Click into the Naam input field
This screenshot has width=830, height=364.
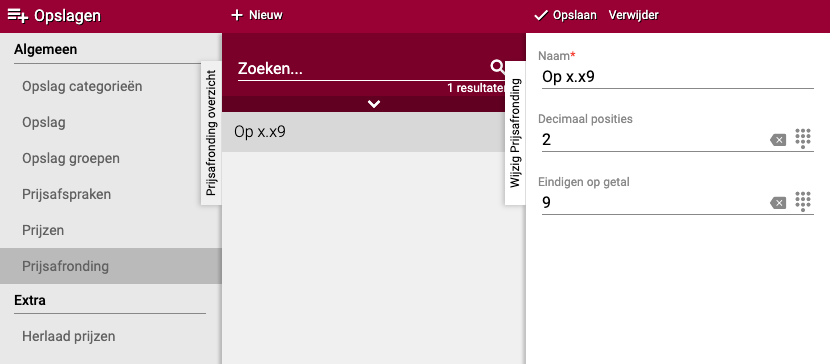[678, 77]
